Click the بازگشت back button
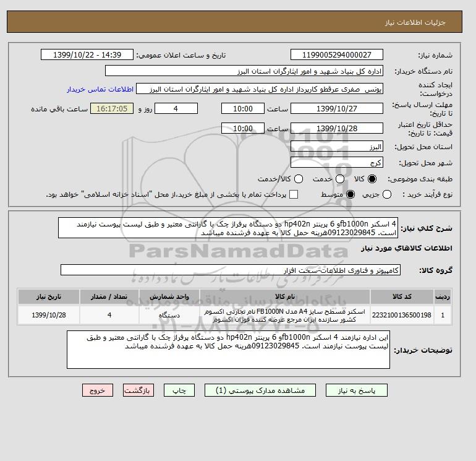Image resolution: width=476 pixels, height=461 pixels. pyautogui.click(x=138, y=390)
